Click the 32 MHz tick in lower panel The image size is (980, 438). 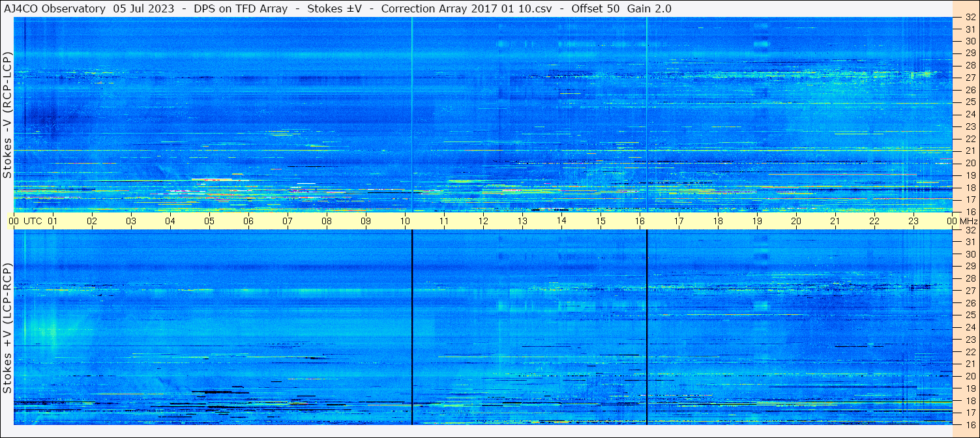(x=970, y=230)
